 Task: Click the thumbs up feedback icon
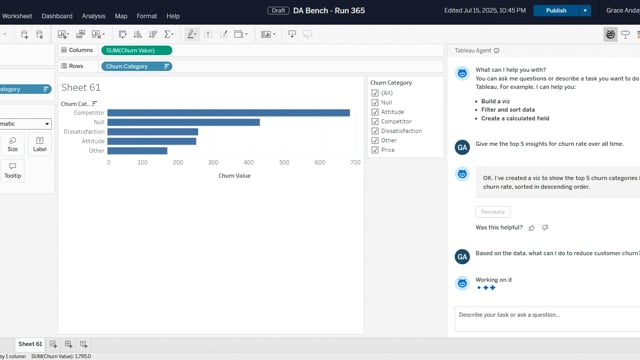pos(531,228)
